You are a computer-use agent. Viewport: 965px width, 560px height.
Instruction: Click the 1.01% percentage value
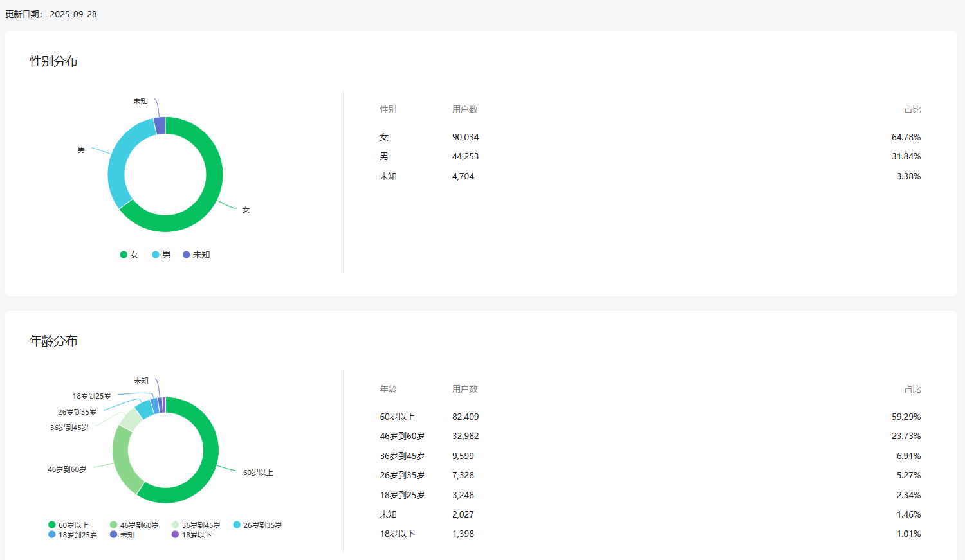(908, 534)
